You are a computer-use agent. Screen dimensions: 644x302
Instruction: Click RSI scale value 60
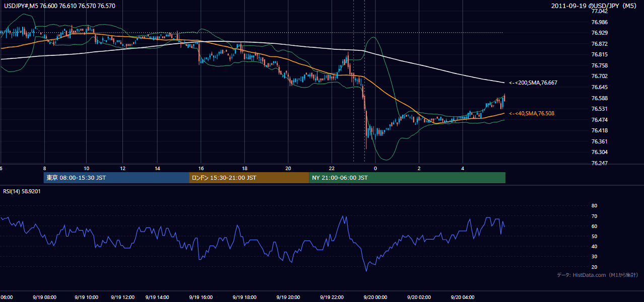point(594,226)
